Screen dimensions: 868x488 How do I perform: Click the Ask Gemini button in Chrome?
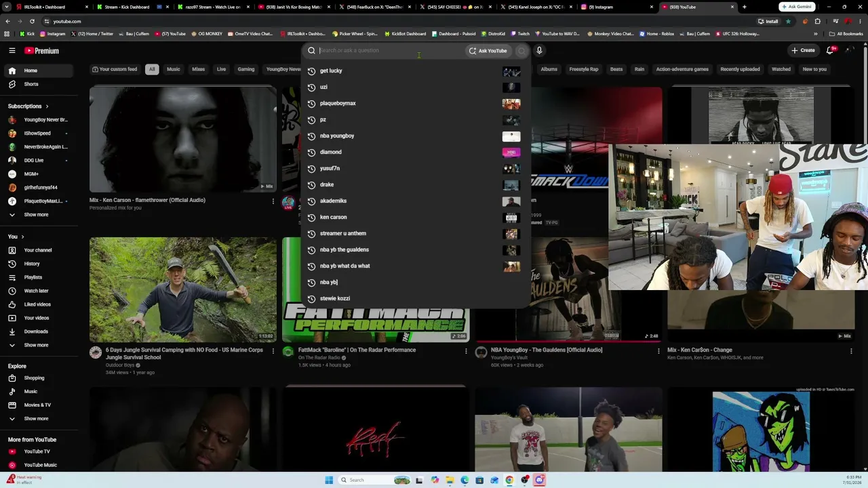pos(796,7)
